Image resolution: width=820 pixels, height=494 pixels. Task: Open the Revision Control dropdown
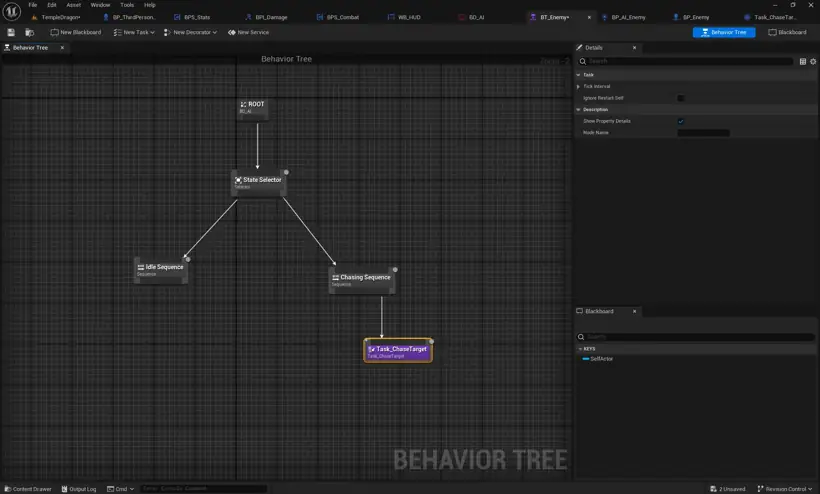784,489
